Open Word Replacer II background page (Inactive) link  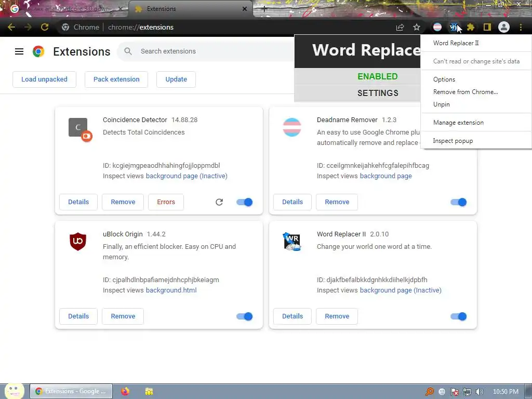[x=401, y=290]
